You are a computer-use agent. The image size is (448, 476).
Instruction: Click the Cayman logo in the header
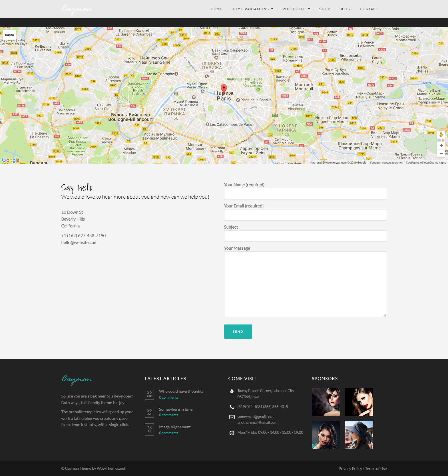pos(77,9)
